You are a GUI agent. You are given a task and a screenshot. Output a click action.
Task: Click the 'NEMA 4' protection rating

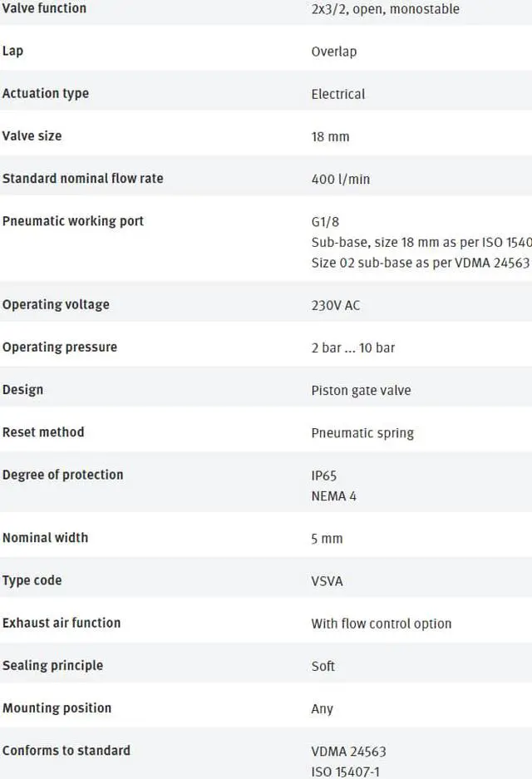[333, 496]
